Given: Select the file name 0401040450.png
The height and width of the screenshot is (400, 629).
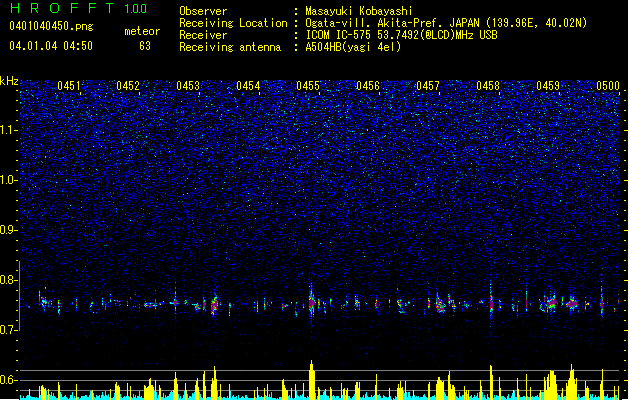Looking at the screenshot, I should click(51, 26).
